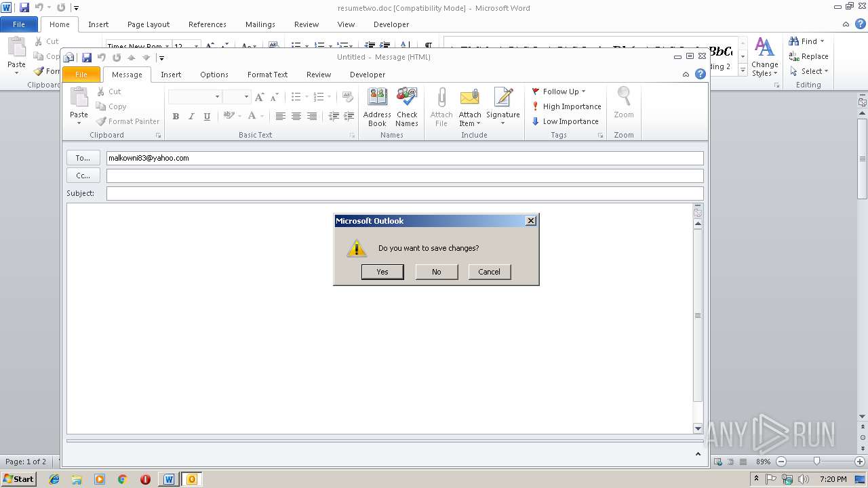Image resolution: width=868 pixels, height=488 pixels.
Task: Click the To... button
Action: point(83,158)
